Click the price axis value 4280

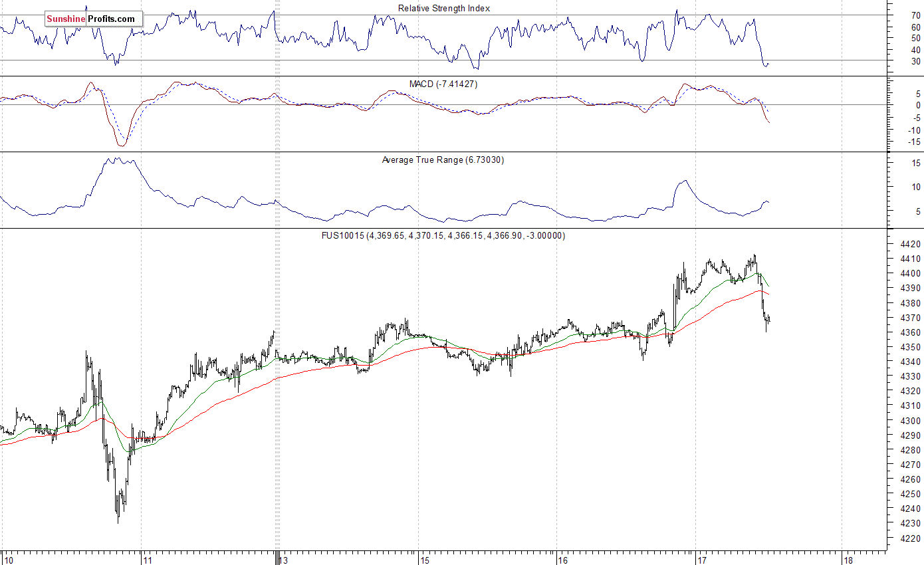[x=910, y=450]
